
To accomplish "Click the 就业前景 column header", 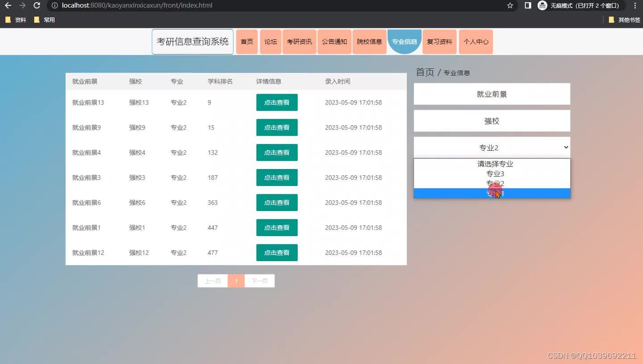I will tap(85, 81).
